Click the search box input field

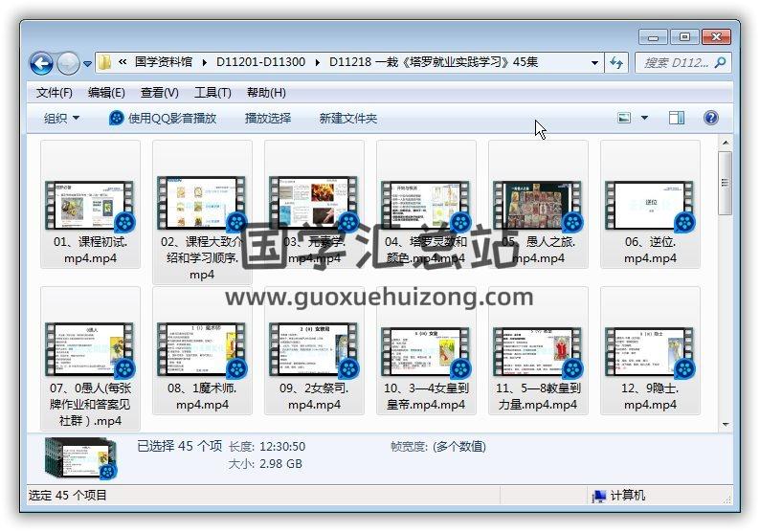[x=675, y=62]
